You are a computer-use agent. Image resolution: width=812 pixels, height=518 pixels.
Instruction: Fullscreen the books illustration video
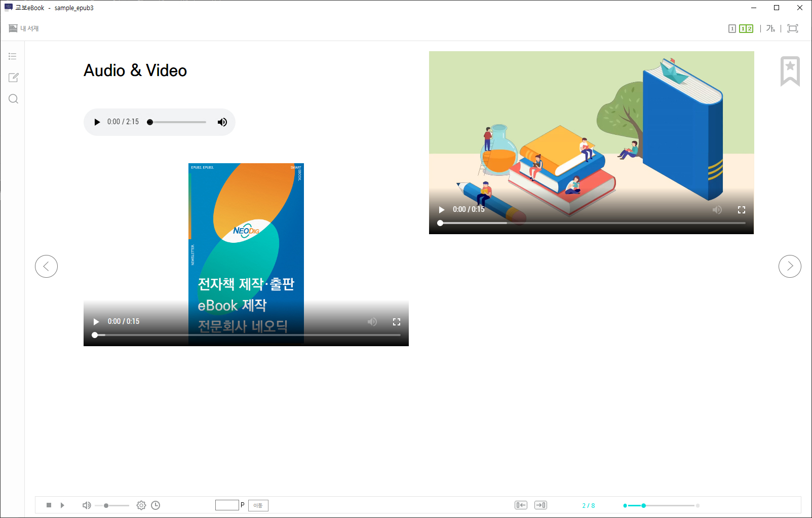tap(742, 210)
